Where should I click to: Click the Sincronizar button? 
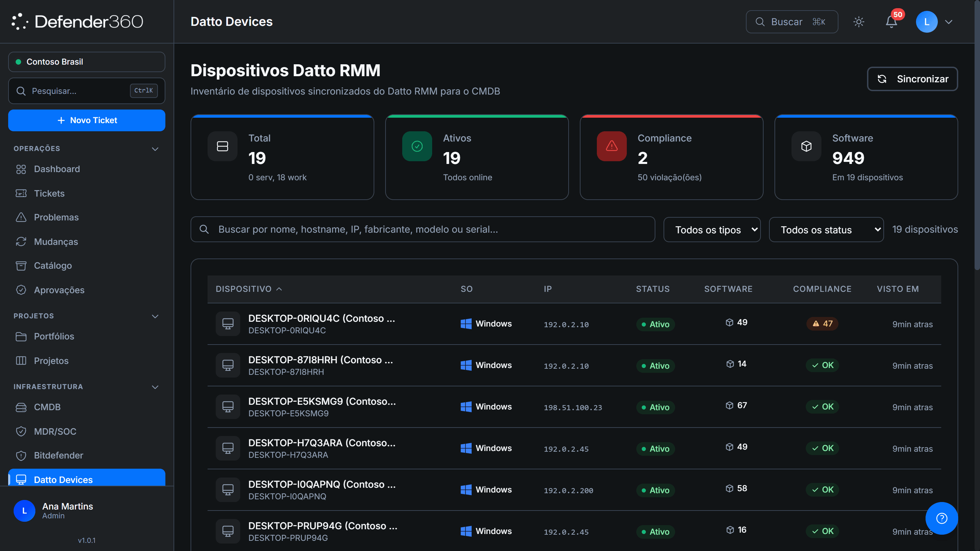[x=912, y=79]
